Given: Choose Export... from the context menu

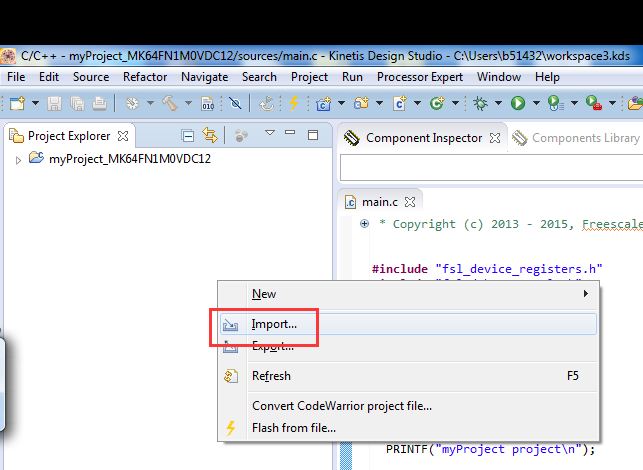Looking at the screenshot, I should 408,346.
